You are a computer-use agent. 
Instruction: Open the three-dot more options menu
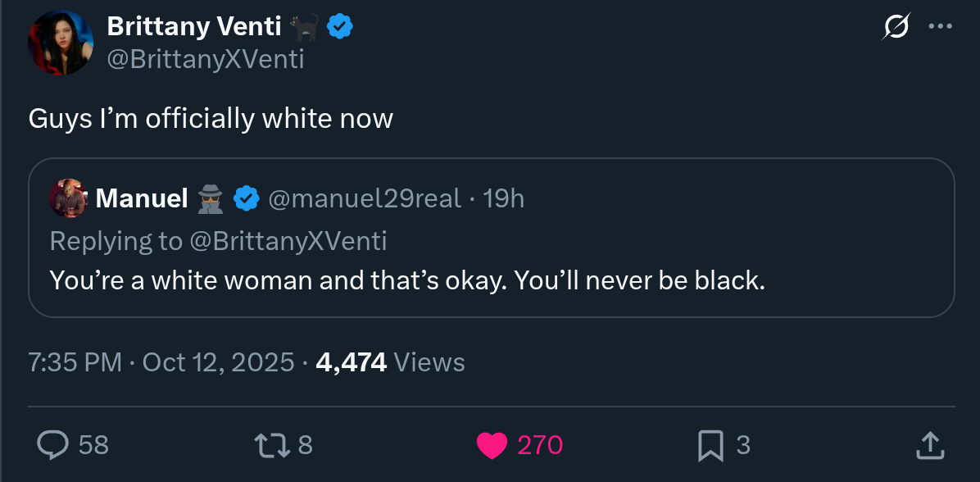click(940, 26)
